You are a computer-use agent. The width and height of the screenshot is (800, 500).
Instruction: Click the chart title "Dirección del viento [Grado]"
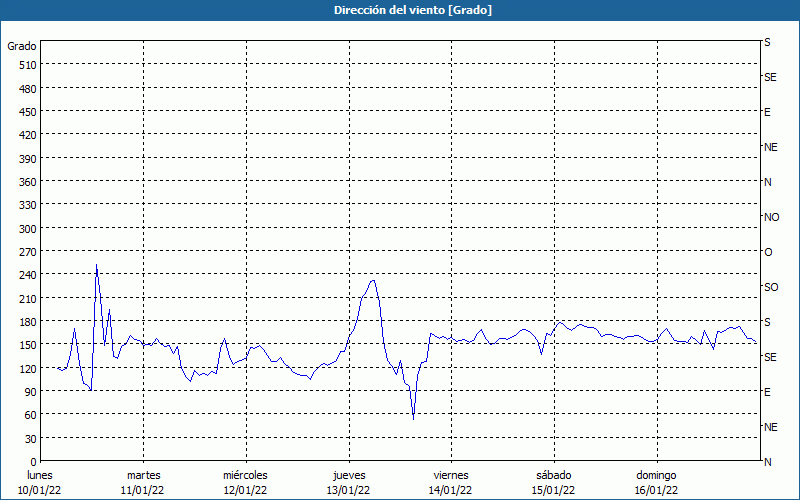[x=413, y=10]
